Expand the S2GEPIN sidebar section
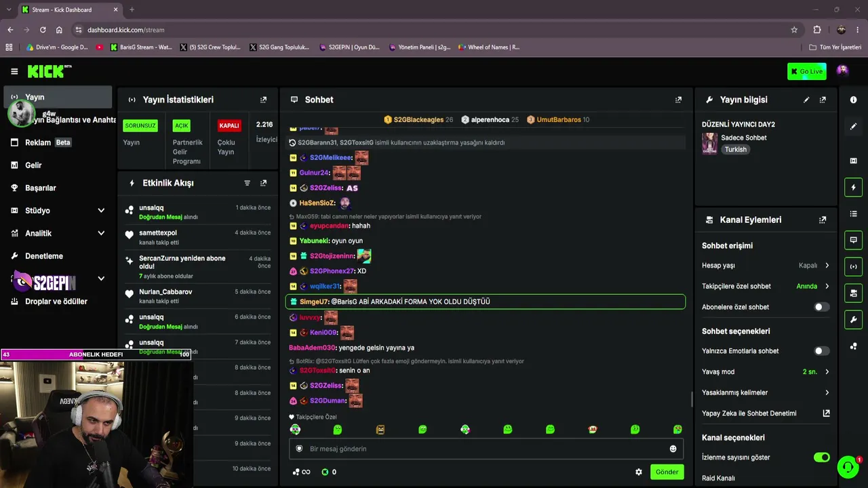 pyautogui.click(x=101, y=279)
